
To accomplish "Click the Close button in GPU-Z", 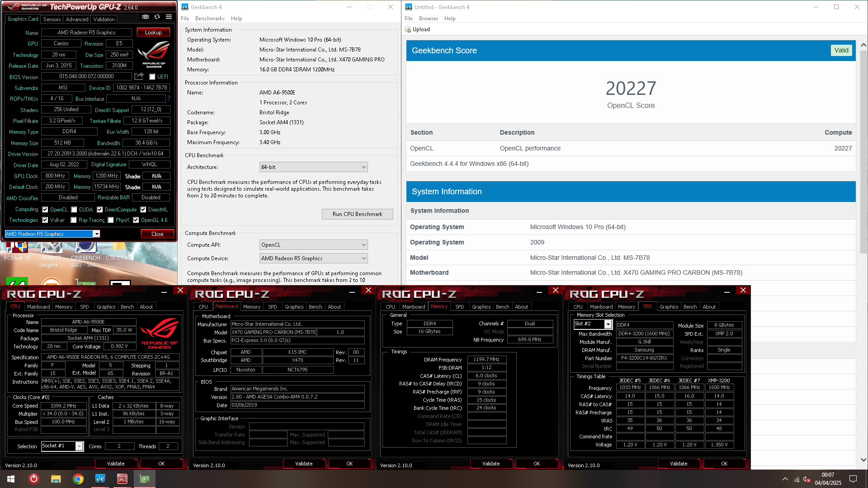I will point(157,234).
